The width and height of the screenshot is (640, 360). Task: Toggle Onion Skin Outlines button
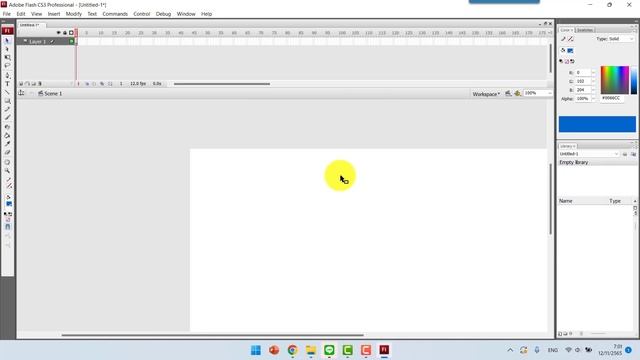(94, 84)
